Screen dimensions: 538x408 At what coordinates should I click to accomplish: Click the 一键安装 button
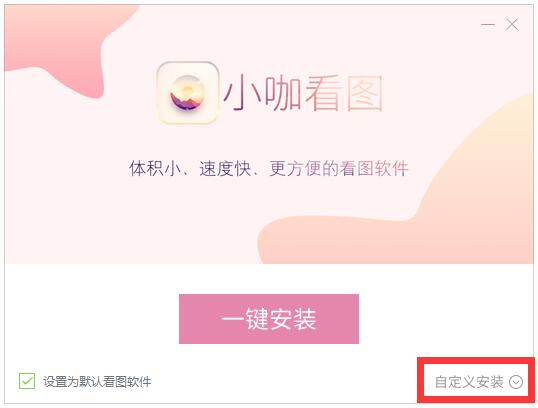[269, 319]
